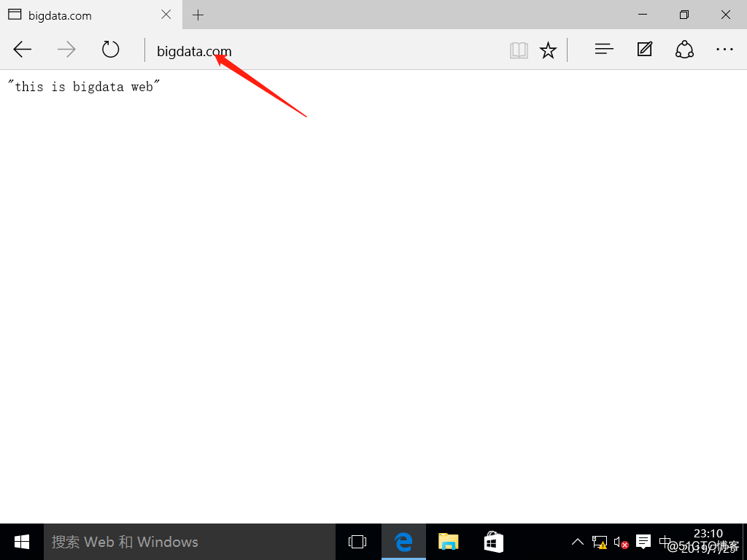
Task: Open Microsoft Edge from taskbar
Action: 403,542
